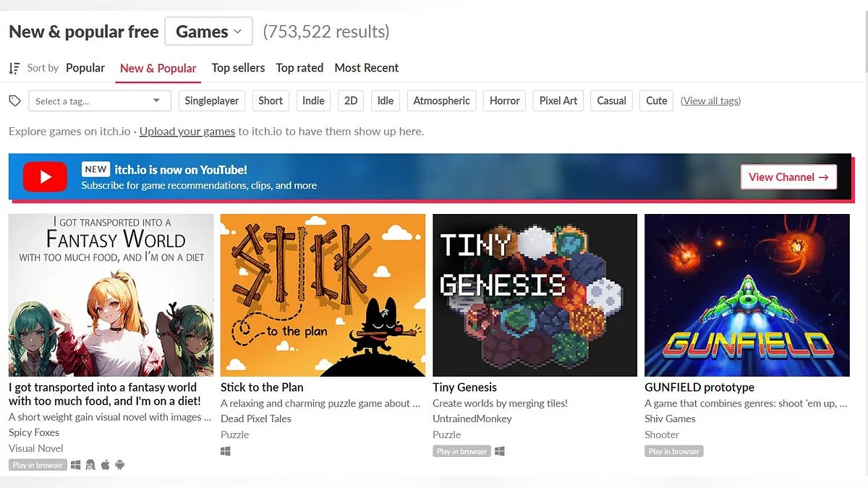
Task: Click the Windows icon under the fantasy world game
Action: click(76, 465)
